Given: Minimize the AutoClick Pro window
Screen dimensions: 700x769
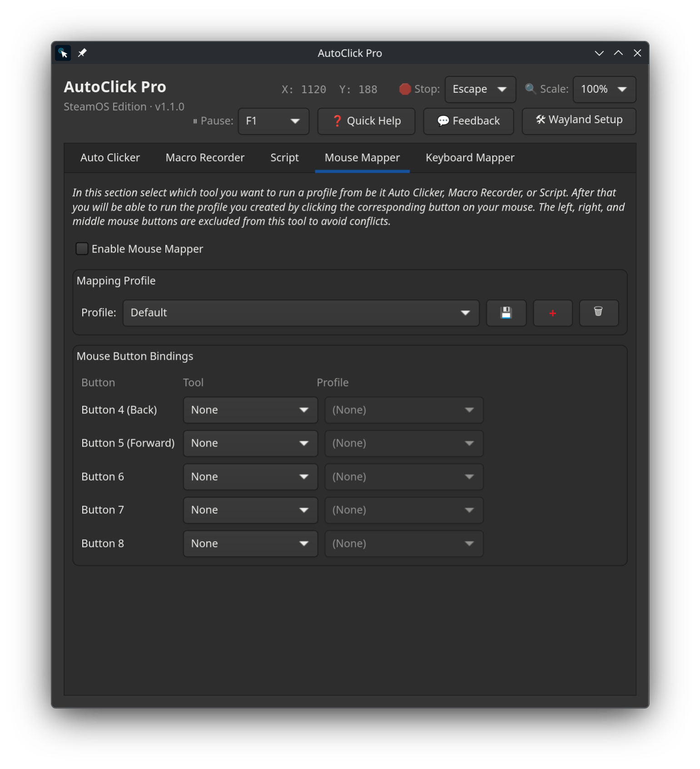Looking at the screenshot, I should 599,53.
